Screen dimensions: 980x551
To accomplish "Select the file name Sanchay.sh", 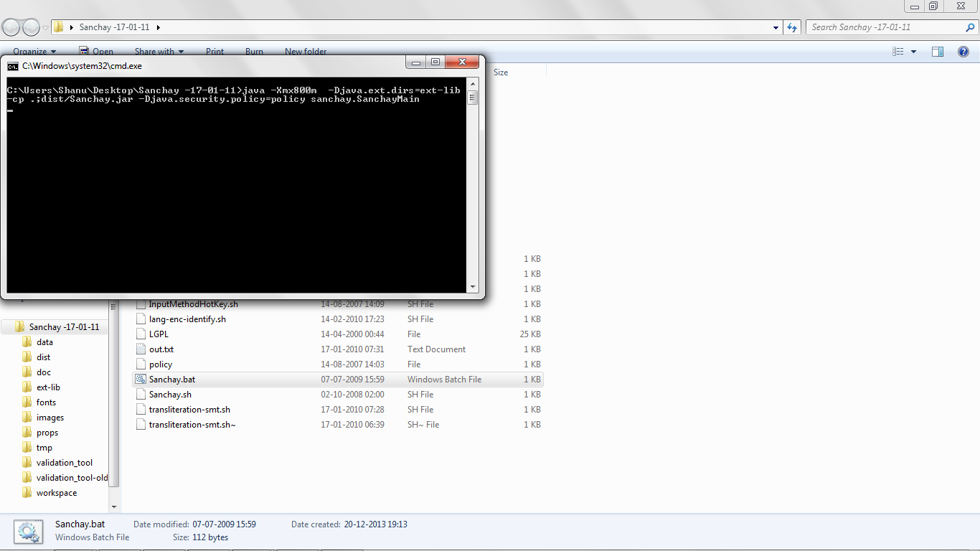I will click(x=170, y=395).
